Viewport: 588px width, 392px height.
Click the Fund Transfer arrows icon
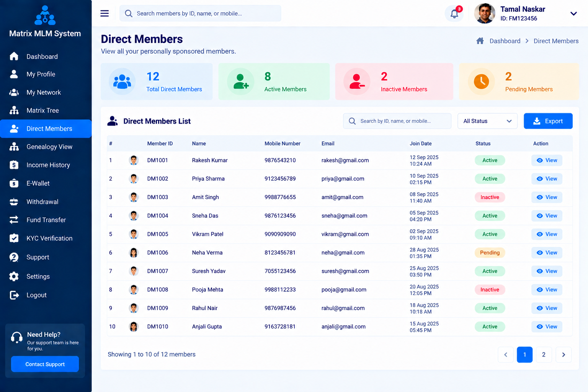14,220
